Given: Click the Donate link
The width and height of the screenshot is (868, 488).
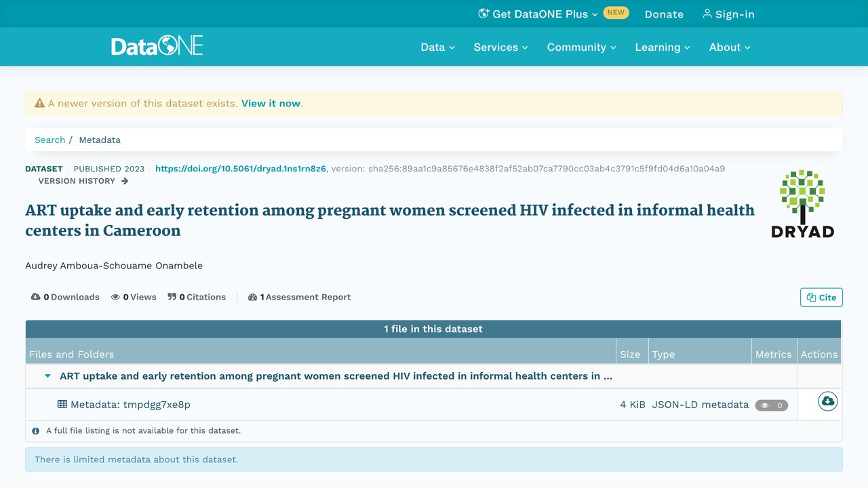Looking at the screenshot, I should coord(664,14).
